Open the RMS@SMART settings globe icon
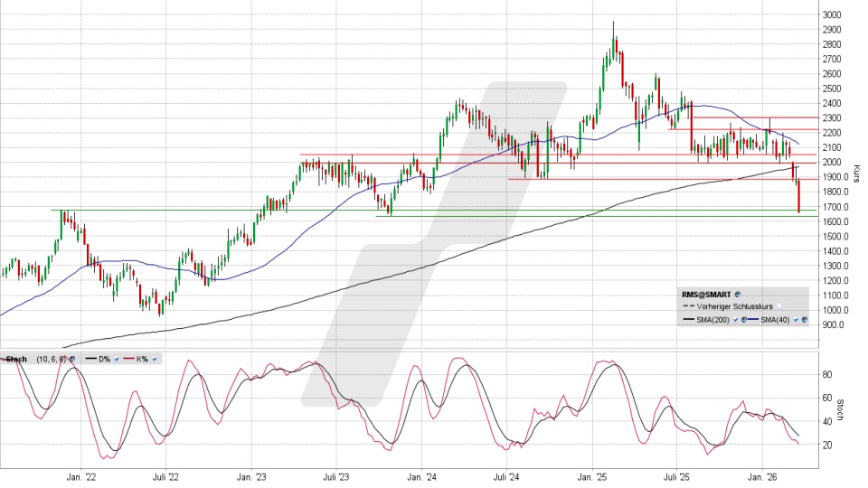This screenshot has width=868, height=488. click(738, 295)
